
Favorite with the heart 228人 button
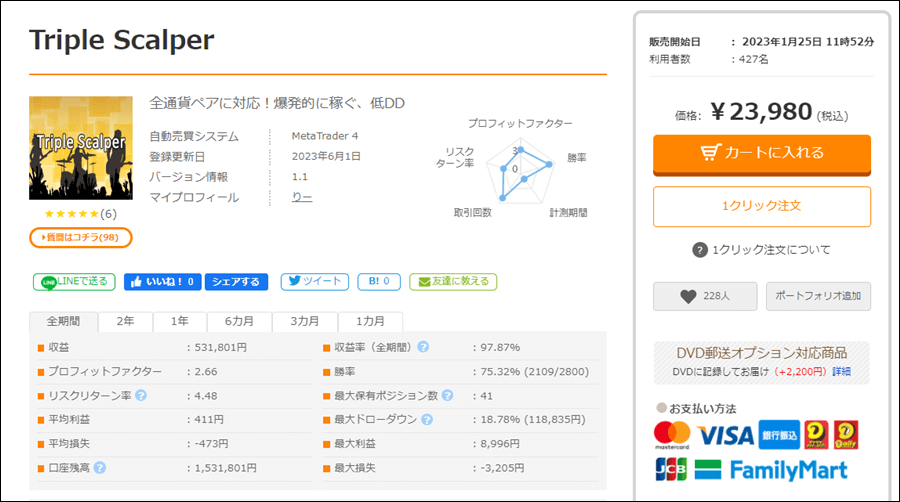(705, 296)
